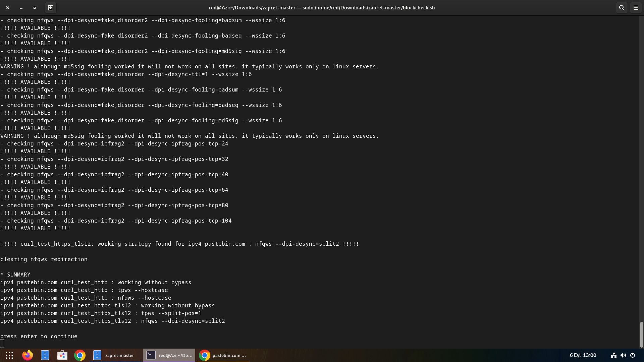Open Files manager in taskbar
The height and width of the screenshot is (362, 644).
[45, 355]
